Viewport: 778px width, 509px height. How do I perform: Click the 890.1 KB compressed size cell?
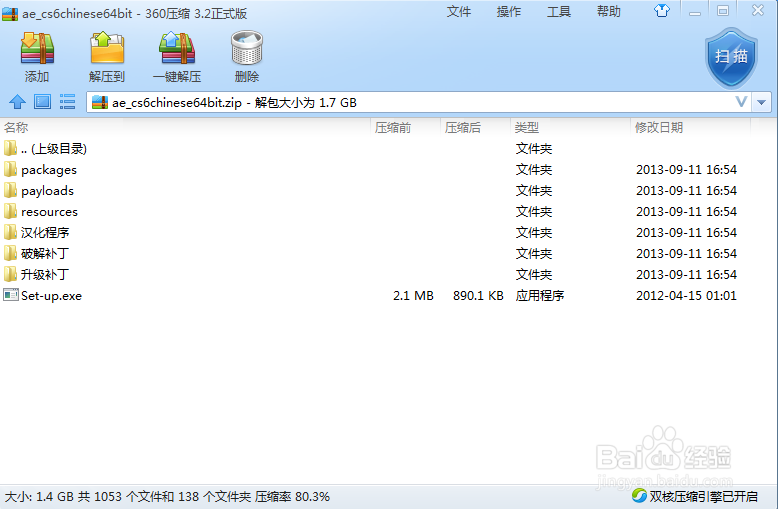coord(478,296)
